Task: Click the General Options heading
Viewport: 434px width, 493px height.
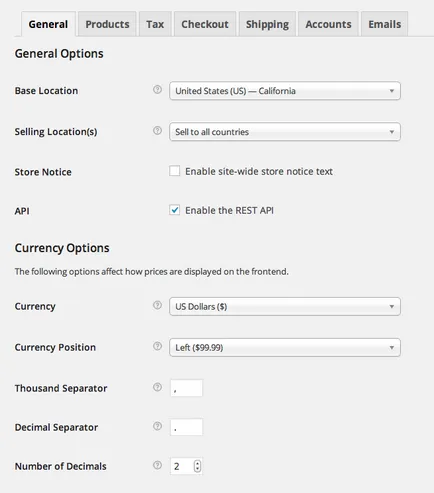Action: tap(59, 54)
